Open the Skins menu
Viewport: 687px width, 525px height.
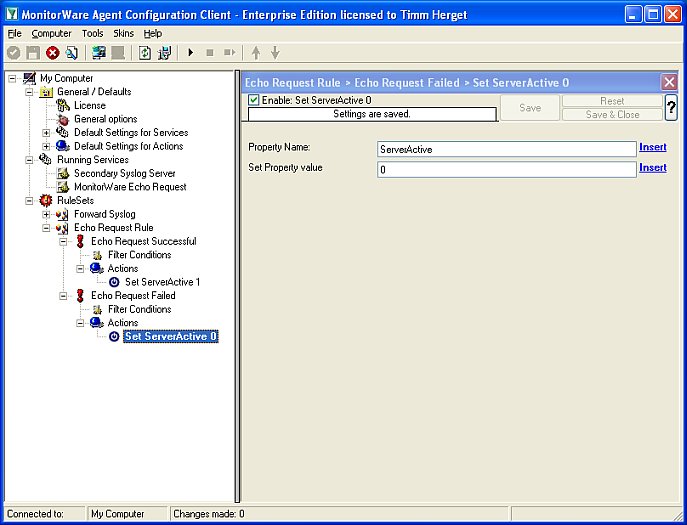(123, 34)
